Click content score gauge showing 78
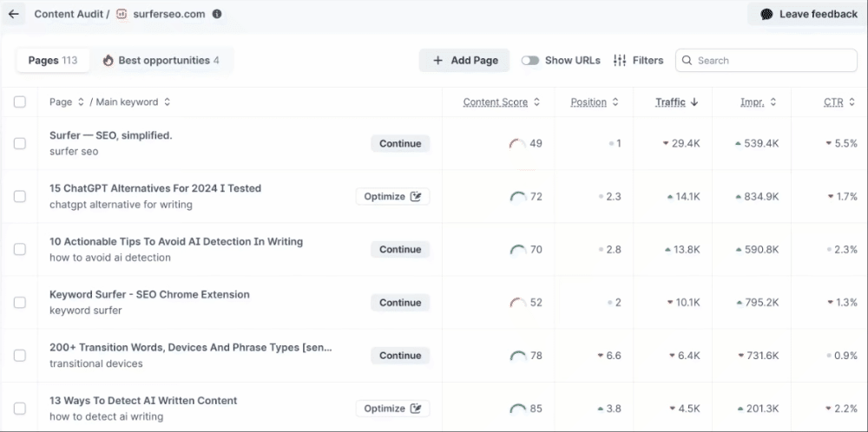The width and height of the screenshot is (868, 432). (517, 357)
